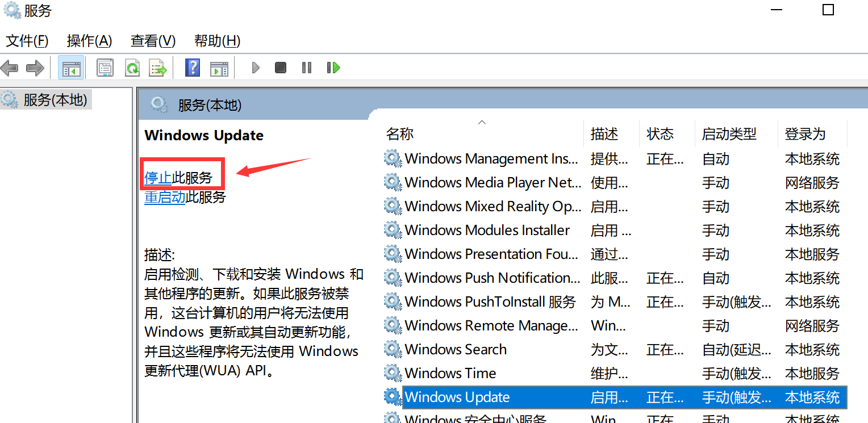Click 本地服务 login of Windows Presentation Fou...

tap(812, 254)
